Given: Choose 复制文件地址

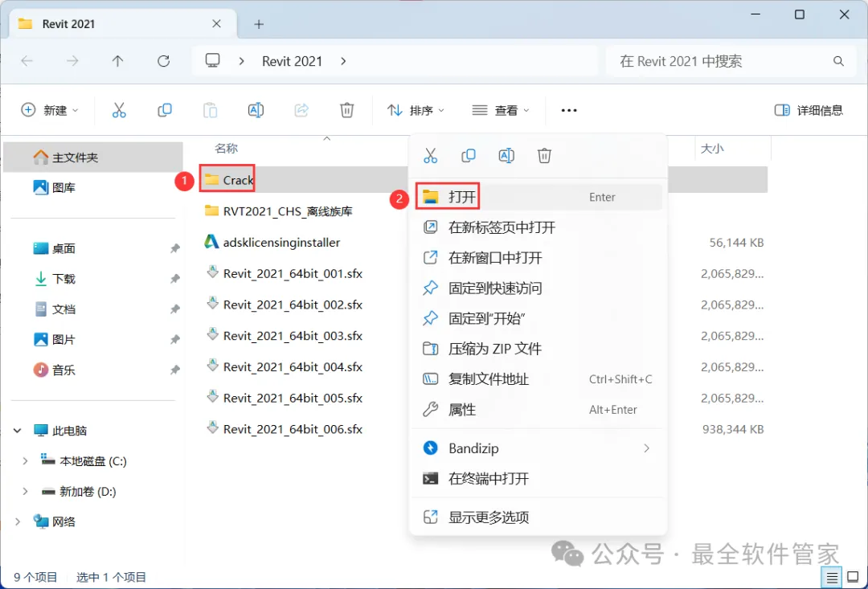Looking at the screenshot, I should click(538, 379).
